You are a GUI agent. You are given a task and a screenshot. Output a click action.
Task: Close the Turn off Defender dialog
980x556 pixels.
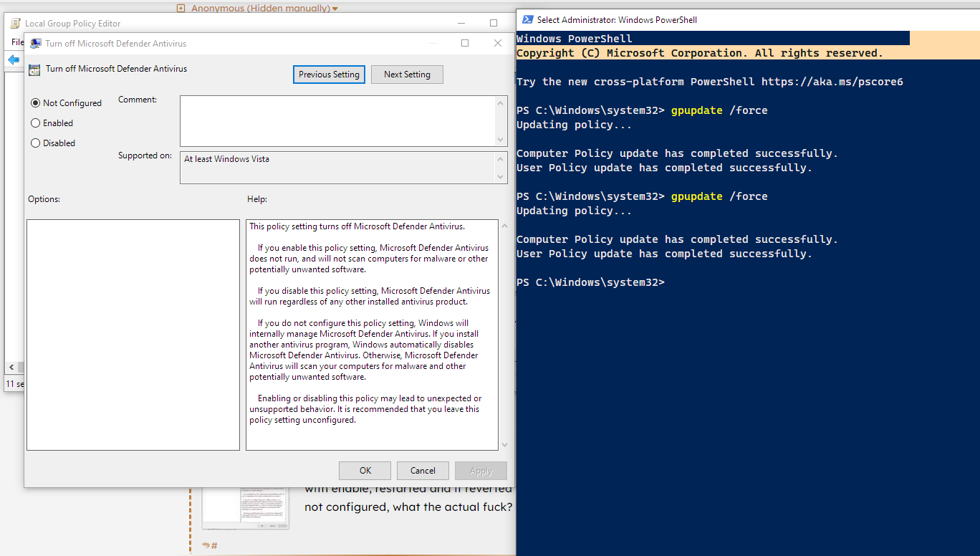click(498, 43)
